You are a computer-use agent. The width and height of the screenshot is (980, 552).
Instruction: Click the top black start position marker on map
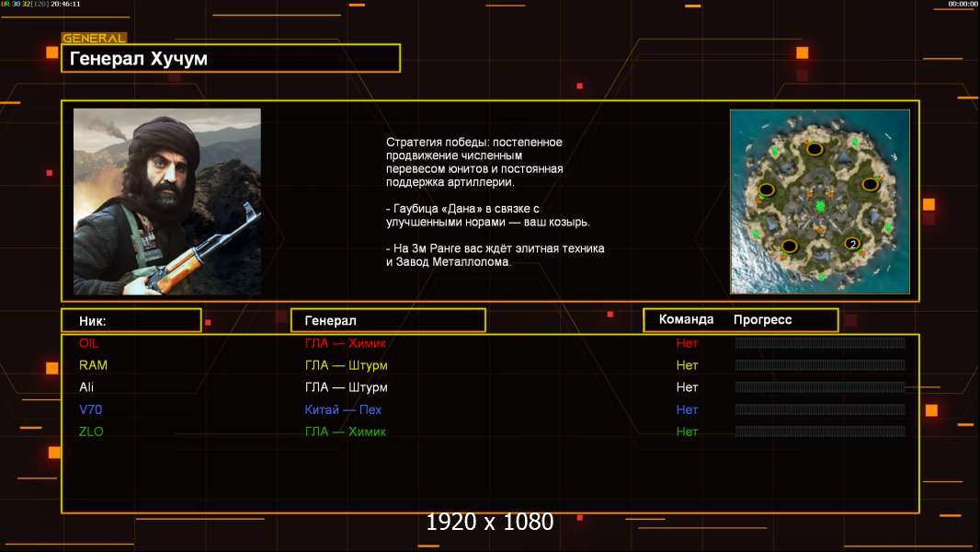pos(814,149)
